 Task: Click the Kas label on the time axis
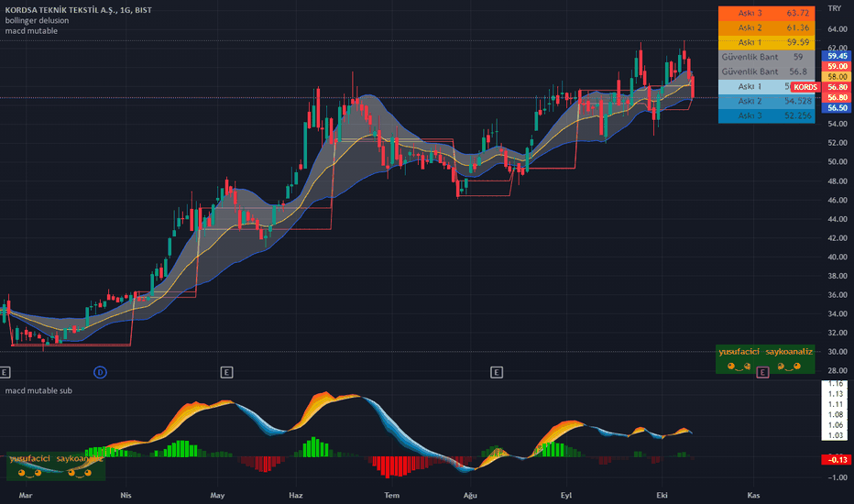coord(753,495)
